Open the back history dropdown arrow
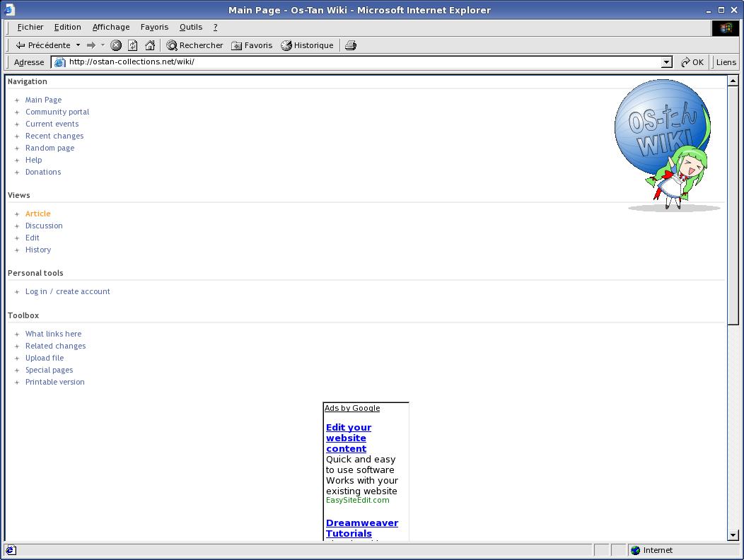 pyautogui.click(x=79, y=45)
